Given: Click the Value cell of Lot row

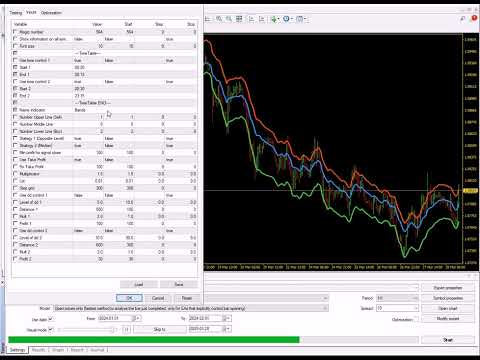Looking at the screenshot, I should 88,181.
